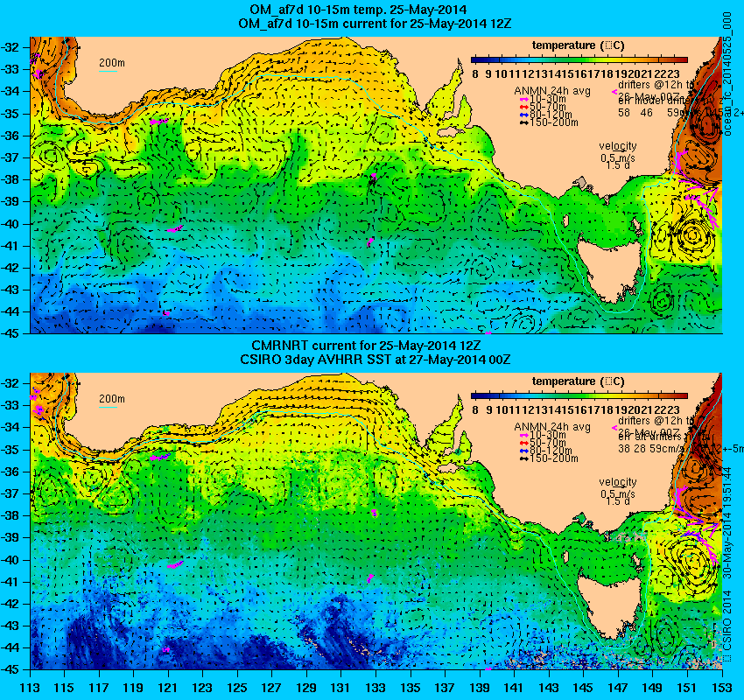
Task: Click latitude label -32 on the top panel axis
Action: [x=10, y=47]
